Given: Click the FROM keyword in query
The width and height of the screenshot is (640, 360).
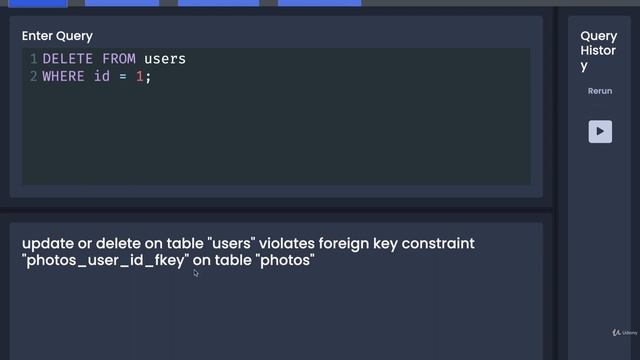Looking at the screenshot, I should point(119,59).
